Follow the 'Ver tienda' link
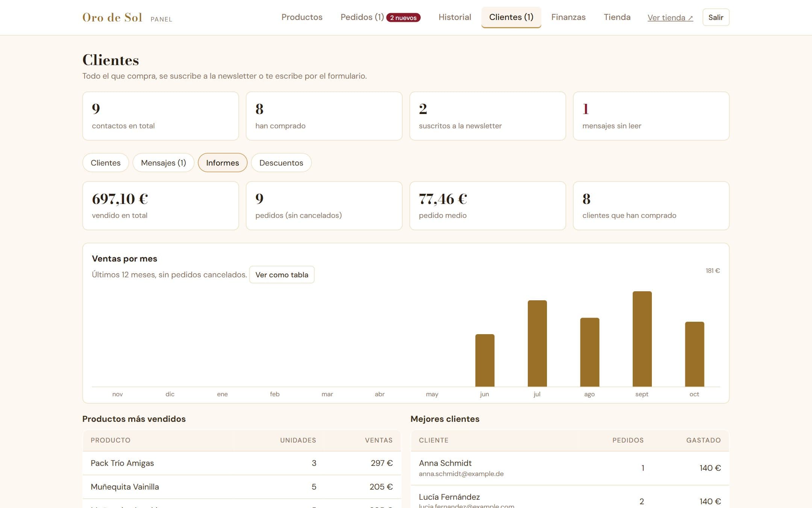The width and height of the screenshot is (812, 508). tap(670, 18)
